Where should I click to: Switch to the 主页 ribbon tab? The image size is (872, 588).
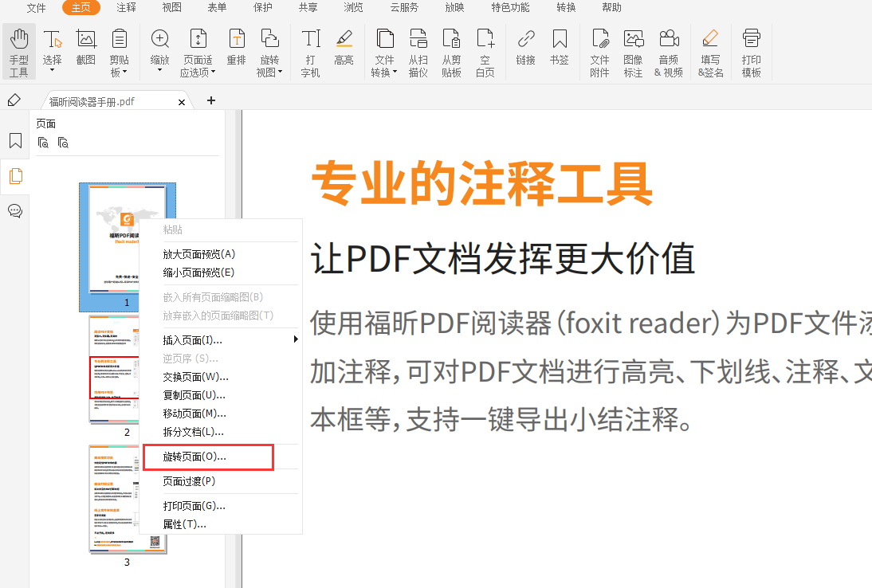(x=81, y=8)
